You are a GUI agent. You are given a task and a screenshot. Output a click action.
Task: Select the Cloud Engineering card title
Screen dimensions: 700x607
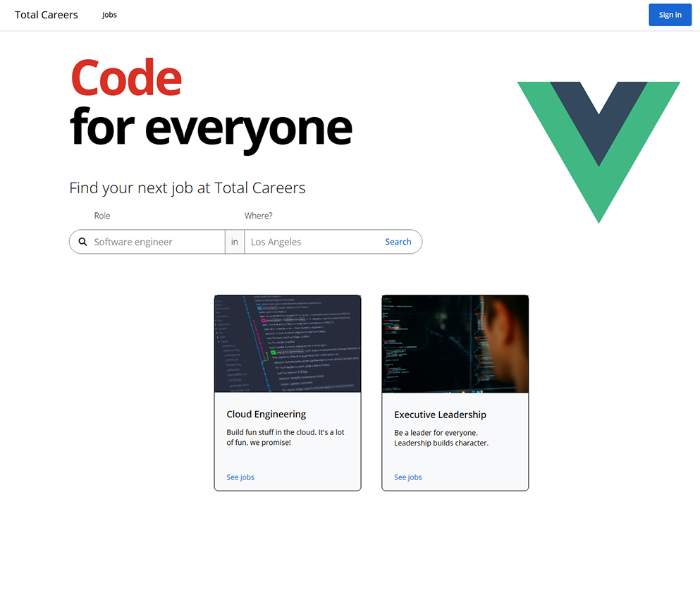(266, 415)
